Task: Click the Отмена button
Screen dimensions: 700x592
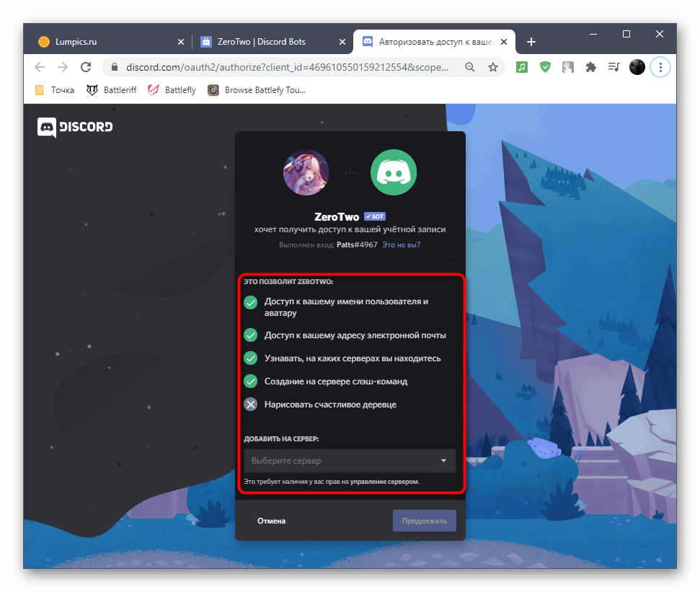Action: click(x=271, y=521)
